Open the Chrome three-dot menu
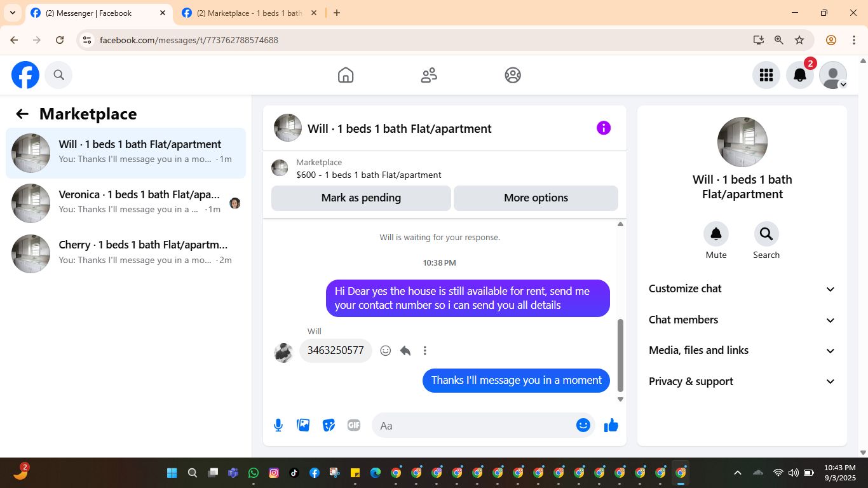 pyautogui.click(x=854, y=40)
